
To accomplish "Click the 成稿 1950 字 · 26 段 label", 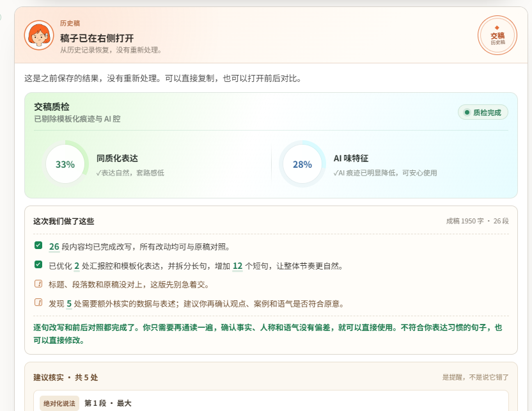I will (477, 221).
